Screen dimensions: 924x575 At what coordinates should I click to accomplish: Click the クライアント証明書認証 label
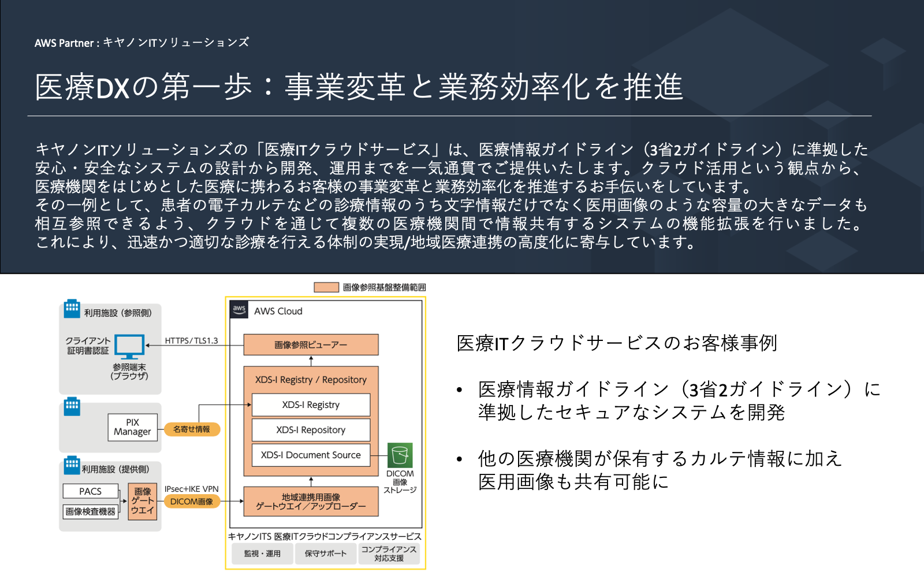pos(88,346)
